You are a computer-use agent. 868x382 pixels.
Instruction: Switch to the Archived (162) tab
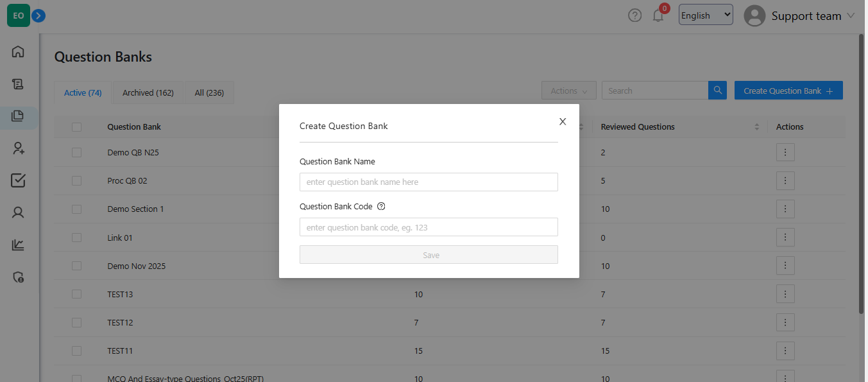(x=148, y=93)
